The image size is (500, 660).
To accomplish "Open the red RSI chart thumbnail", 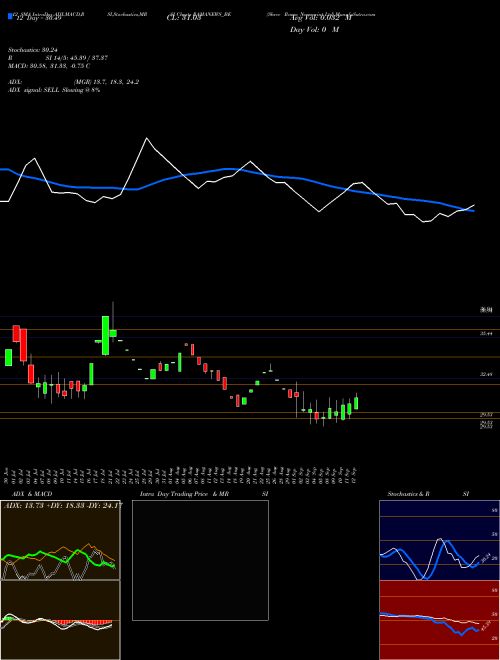I will coord(439,620).
